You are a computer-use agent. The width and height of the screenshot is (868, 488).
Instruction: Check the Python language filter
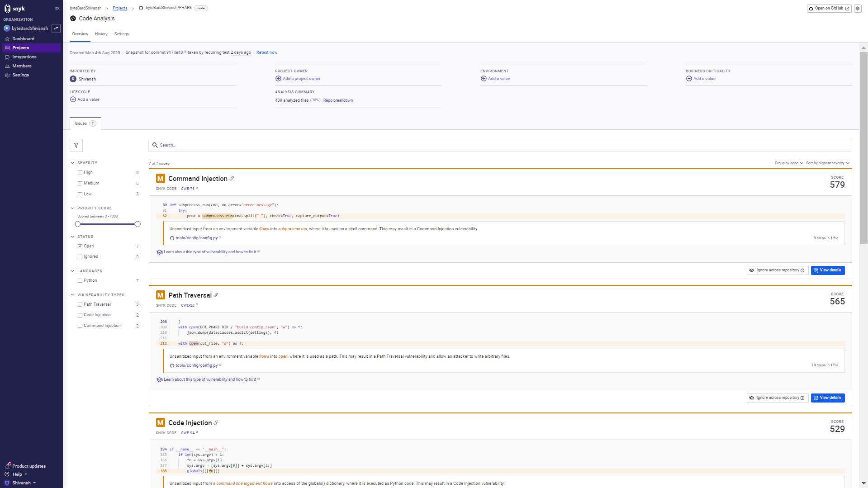80,281
